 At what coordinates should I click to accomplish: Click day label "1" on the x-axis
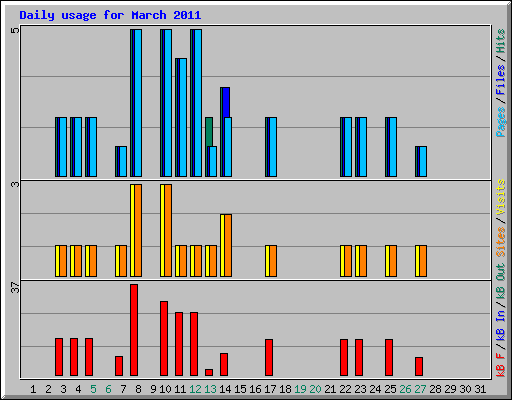point(33,389)
